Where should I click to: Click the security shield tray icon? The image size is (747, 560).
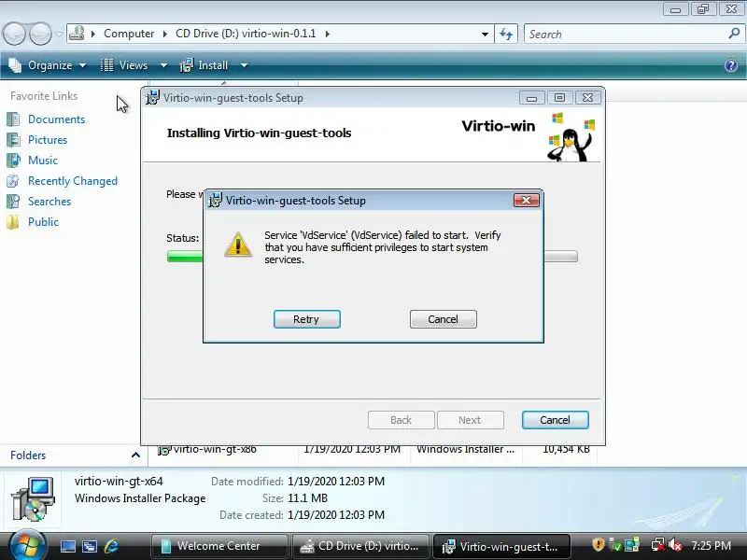click(598, 544)
